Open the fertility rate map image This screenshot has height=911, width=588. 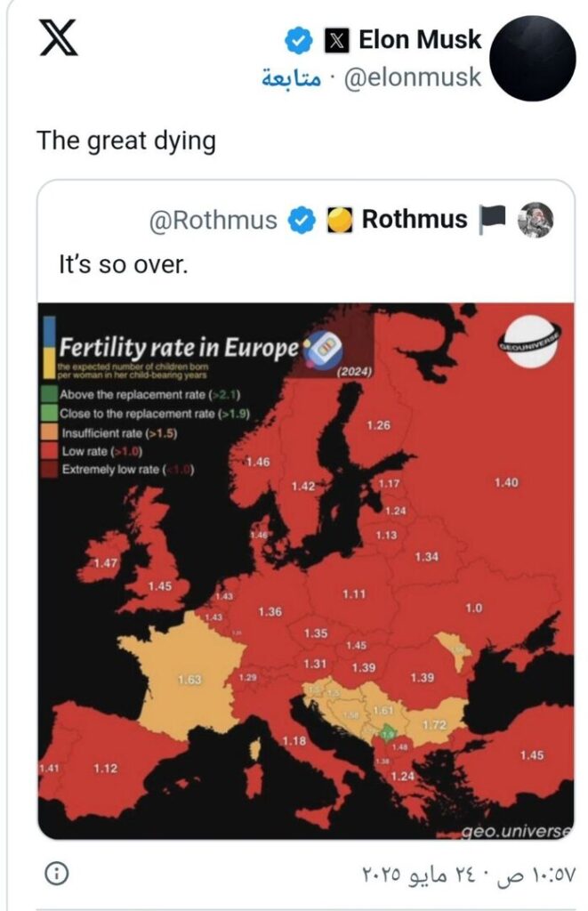pos(306,570)
